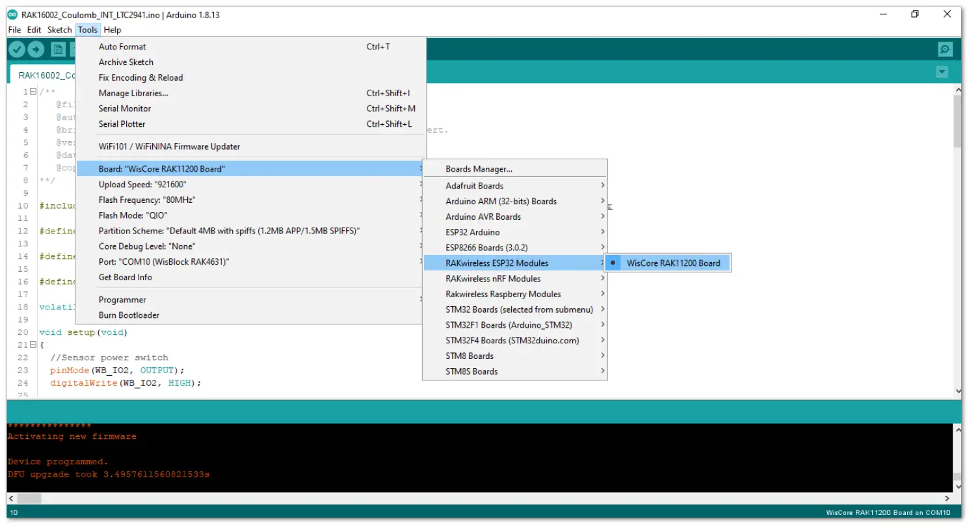The width and height of the screenshot is (980, 528).
Task: Click the "Activating new firmware" console line
Action: tap(72, 437)
